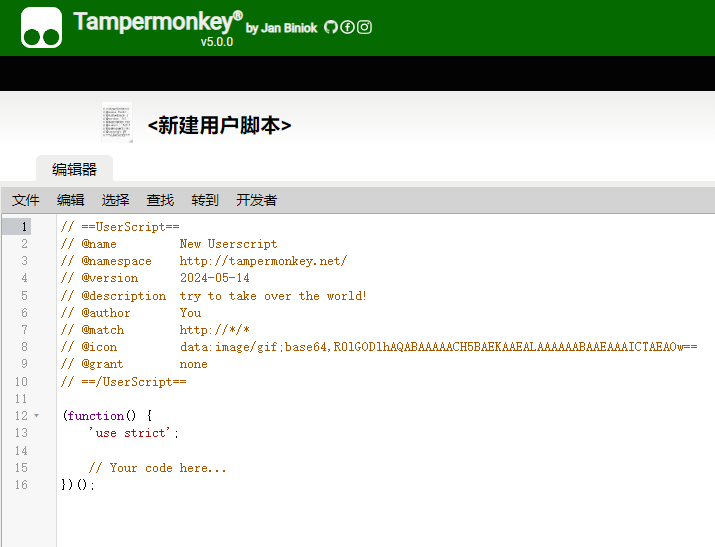Click the base64 icon data value
715x547 pixels.
tap(438, 347)
